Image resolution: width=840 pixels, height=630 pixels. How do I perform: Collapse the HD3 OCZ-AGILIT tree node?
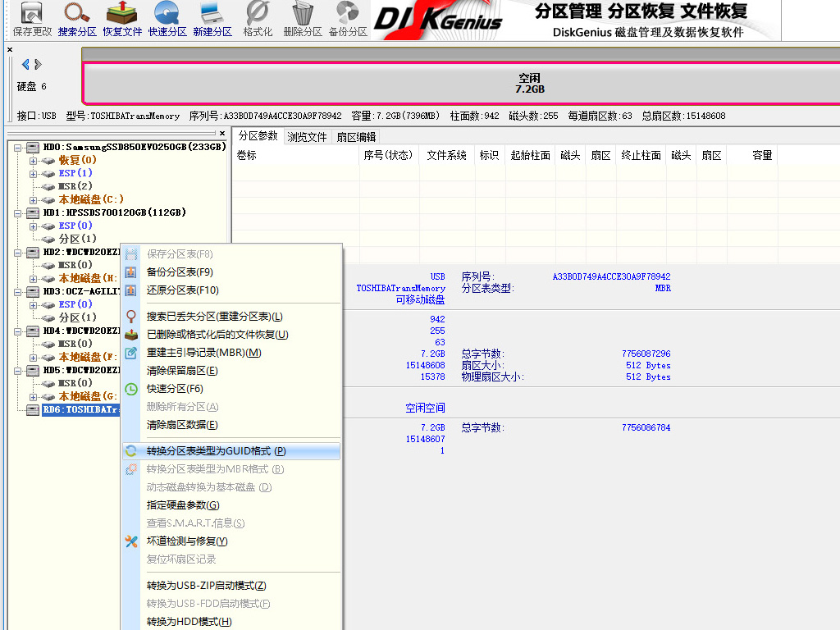[x=16, y=290]
